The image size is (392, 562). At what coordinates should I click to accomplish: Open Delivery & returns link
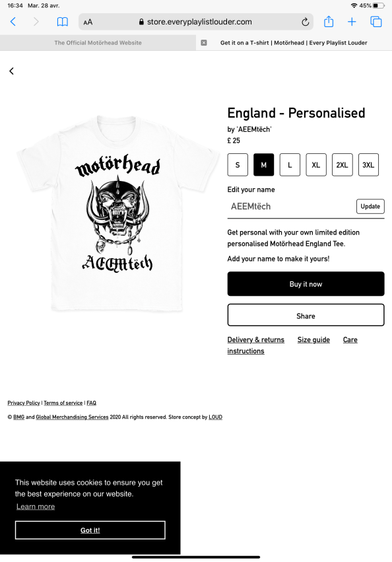click(x=256, y=340)
